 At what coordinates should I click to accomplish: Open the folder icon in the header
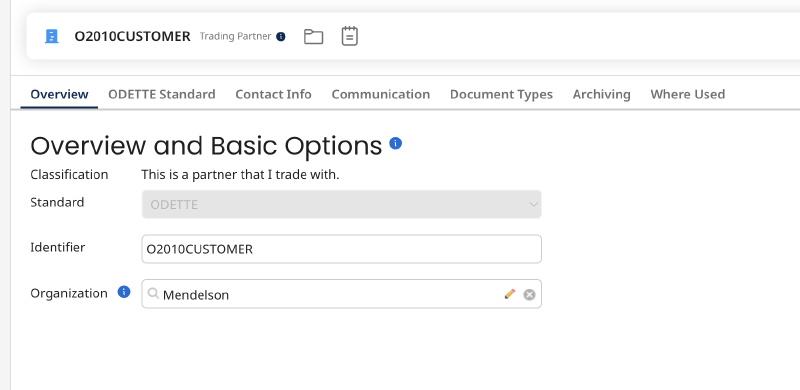313,37
